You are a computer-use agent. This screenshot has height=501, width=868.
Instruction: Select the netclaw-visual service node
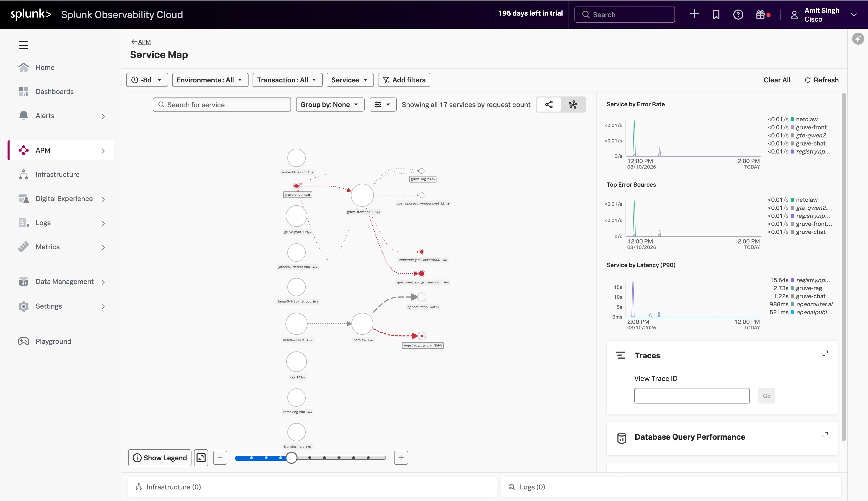click(296, 323)
